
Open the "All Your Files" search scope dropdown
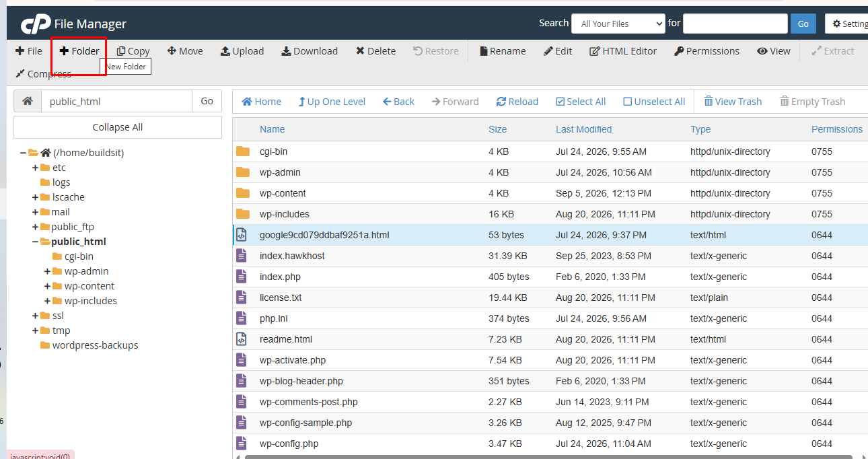(618, 24)
